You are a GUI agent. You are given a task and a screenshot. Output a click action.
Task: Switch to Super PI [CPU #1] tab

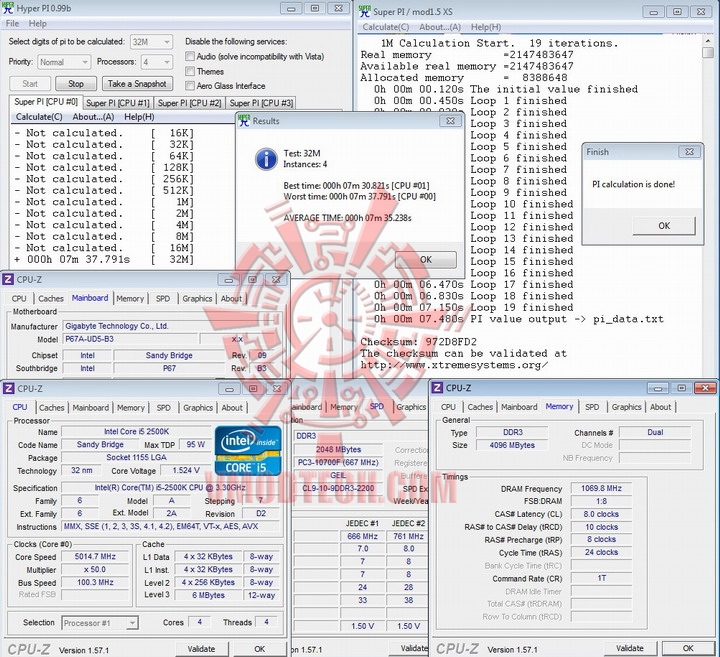pos(118,103)
